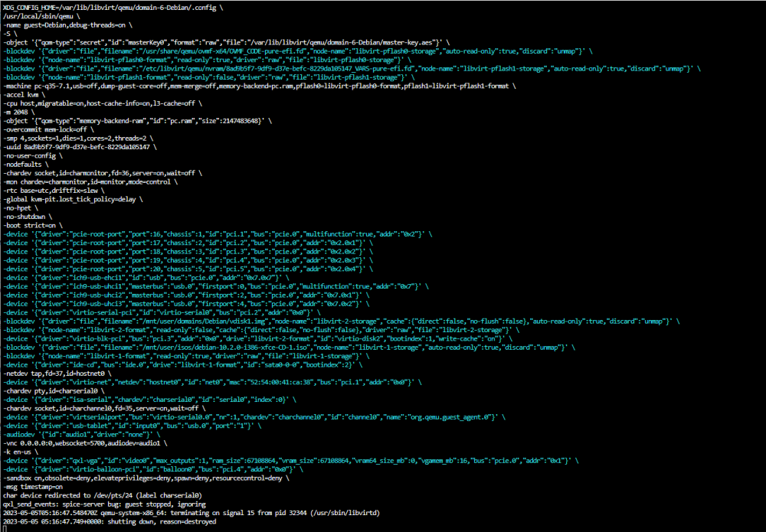This screenshot has width=766, height=532.
Task: Click the isa-serial device line
Action: click(x=149, y=400)
